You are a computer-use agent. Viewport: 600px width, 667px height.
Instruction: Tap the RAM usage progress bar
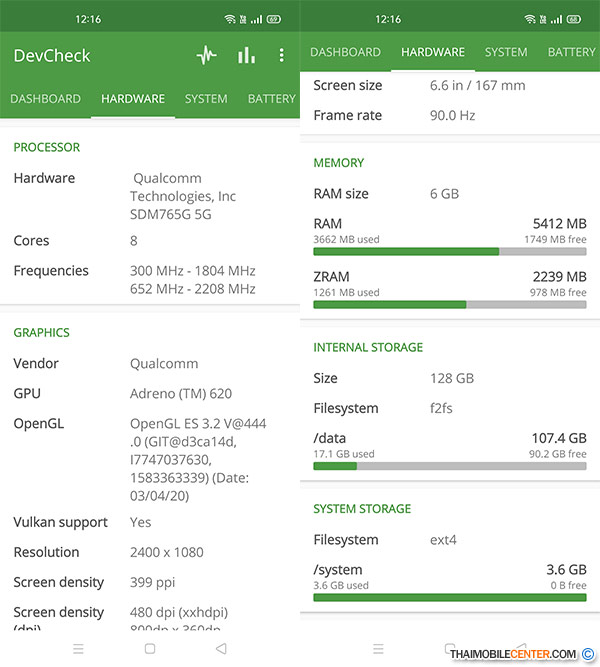point(450,251)
